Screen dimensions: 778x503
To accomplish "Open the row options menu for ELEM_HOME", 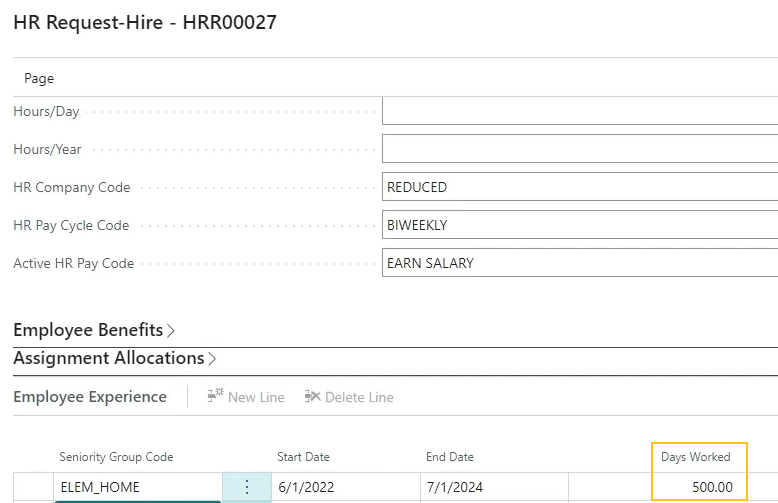I will tap(247, 487).
